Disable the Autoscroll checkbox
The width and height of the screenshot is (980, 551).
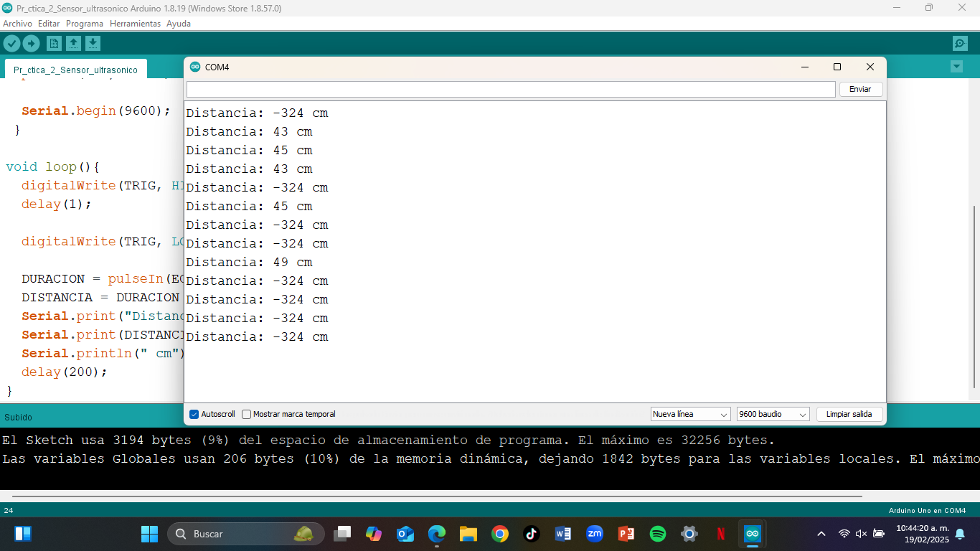pyautogui.click(x=194, y=415)
